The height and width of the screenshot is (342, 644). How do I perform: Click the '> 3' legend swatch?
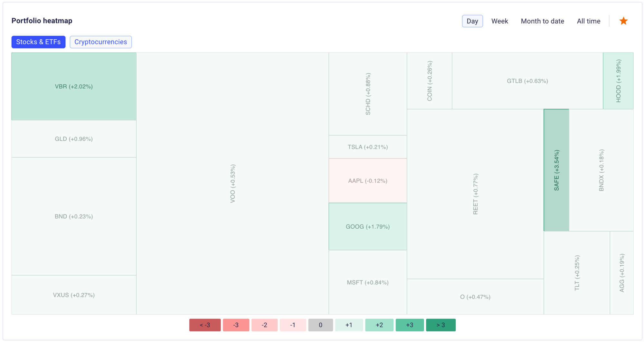[x=440, y=325]
